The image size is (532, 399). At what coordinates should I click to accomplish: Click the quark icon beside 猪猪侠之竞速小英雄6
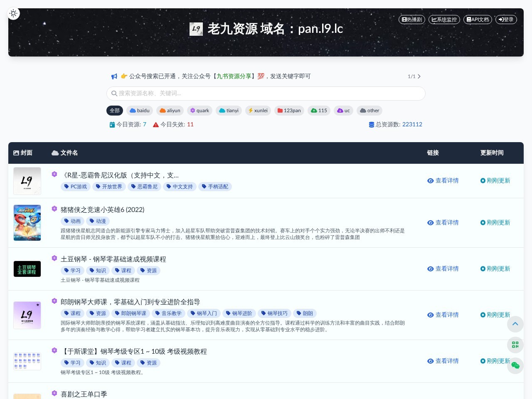[54, 209]
